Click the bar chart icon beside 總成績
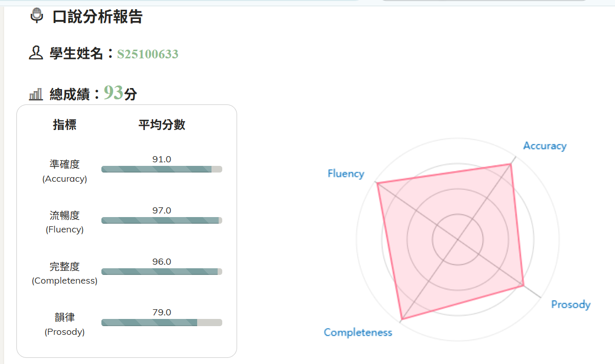The image size is (615, 364). coord(36,94)
